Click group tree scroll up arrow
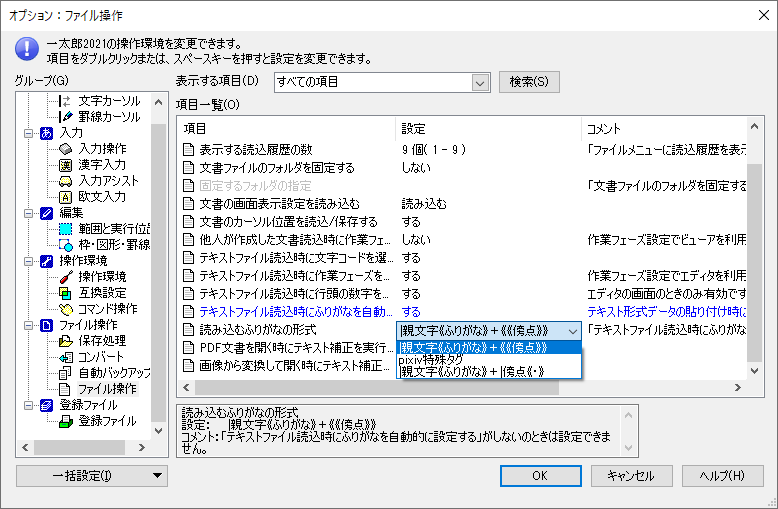This screenshot has width=778, height=509. (158, 102)
